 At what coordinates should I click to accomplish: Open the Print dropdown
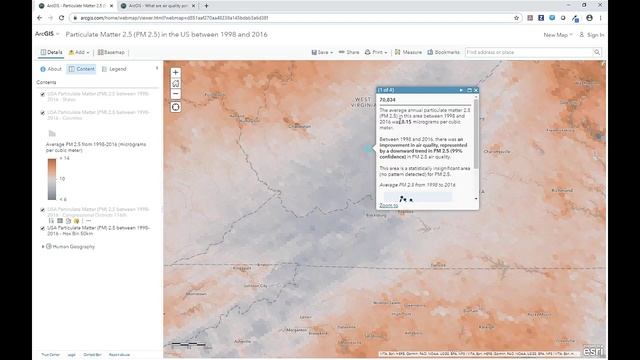point(376,52)
